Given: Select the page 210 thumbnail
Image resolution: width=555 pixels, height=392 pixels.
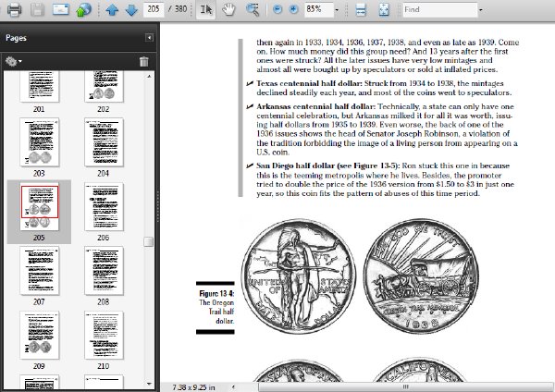Looking at the screenshot, I should point(104,335).
